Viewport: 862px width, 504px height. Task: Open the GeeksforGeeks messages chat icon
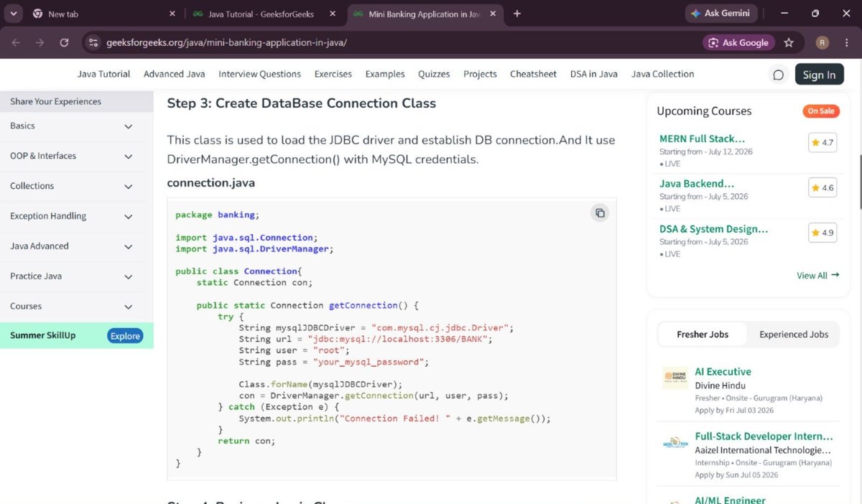tap(778, 75)
